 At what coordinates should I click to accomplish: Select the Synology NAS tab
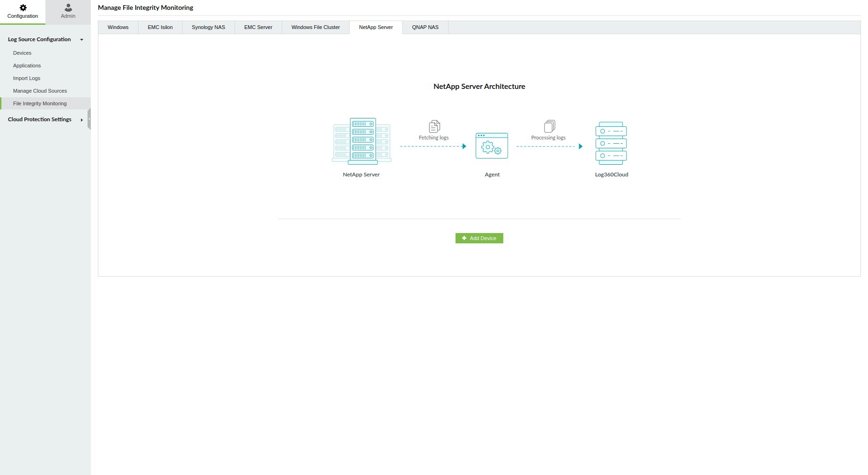tap(208, 27)
